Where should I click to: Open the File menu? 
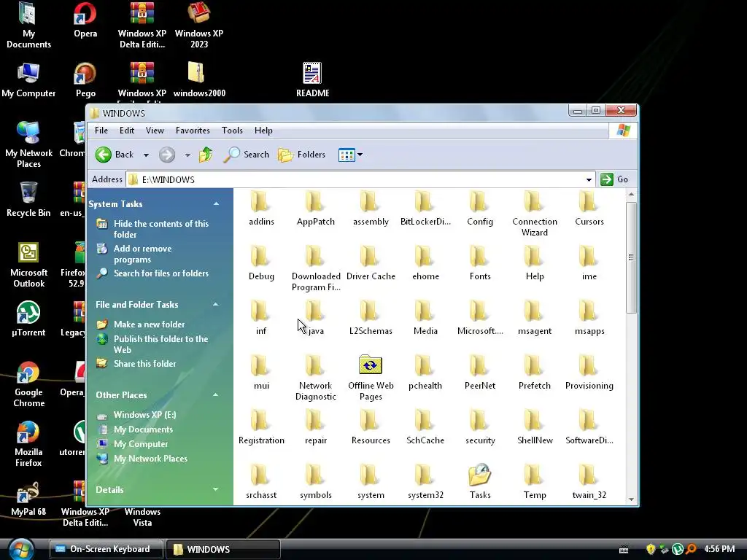click(101, 131)
